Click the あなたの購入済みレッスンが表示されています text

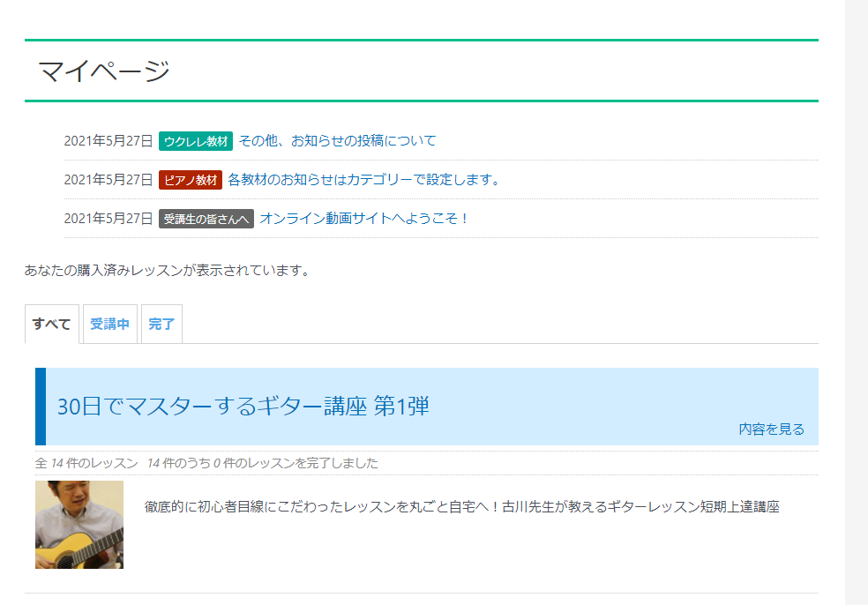167,270
